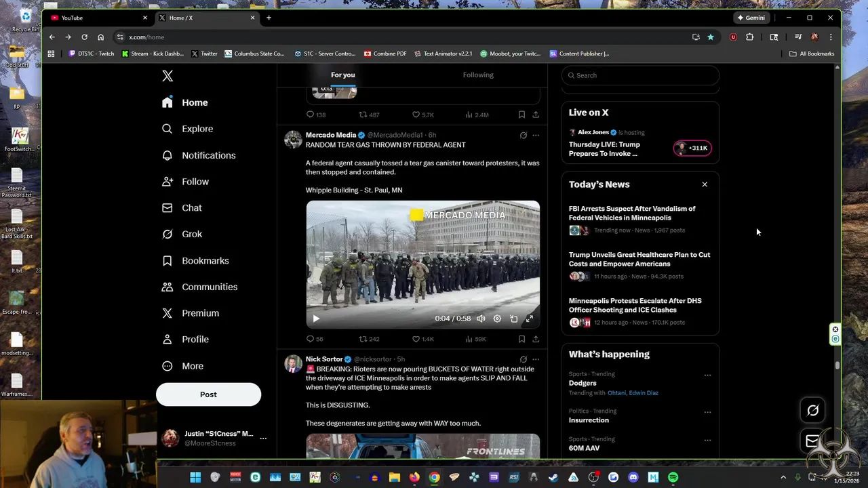
Task: Open Grok in the sidebar
Action: [182, 234]
